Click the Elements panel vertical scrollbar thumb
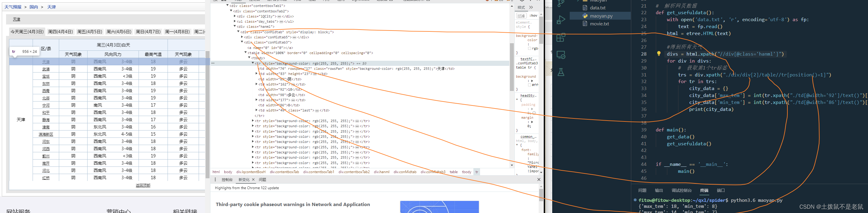Viewport: 868px width, 213px height. [512, 67]
